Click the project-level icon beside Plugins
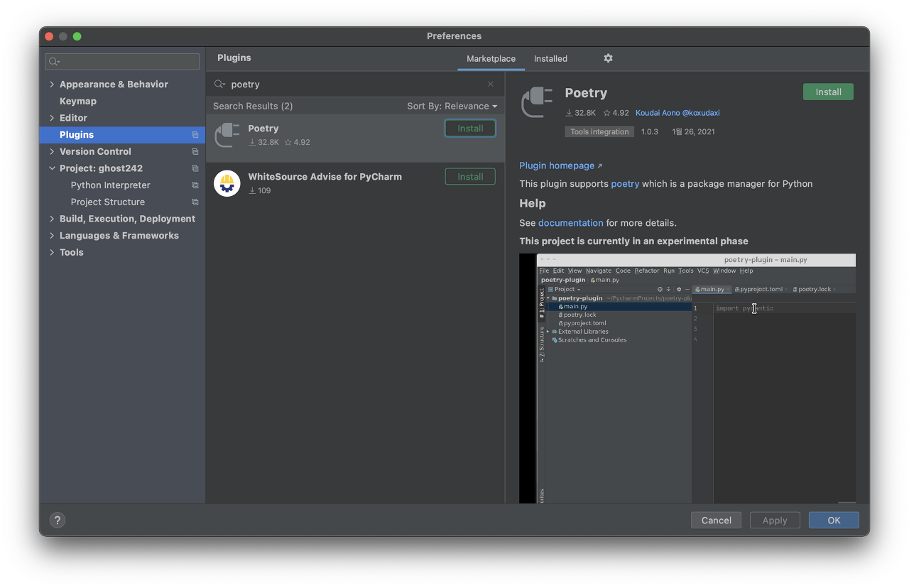This screenshot has width=909, height=588. point(195,135)
